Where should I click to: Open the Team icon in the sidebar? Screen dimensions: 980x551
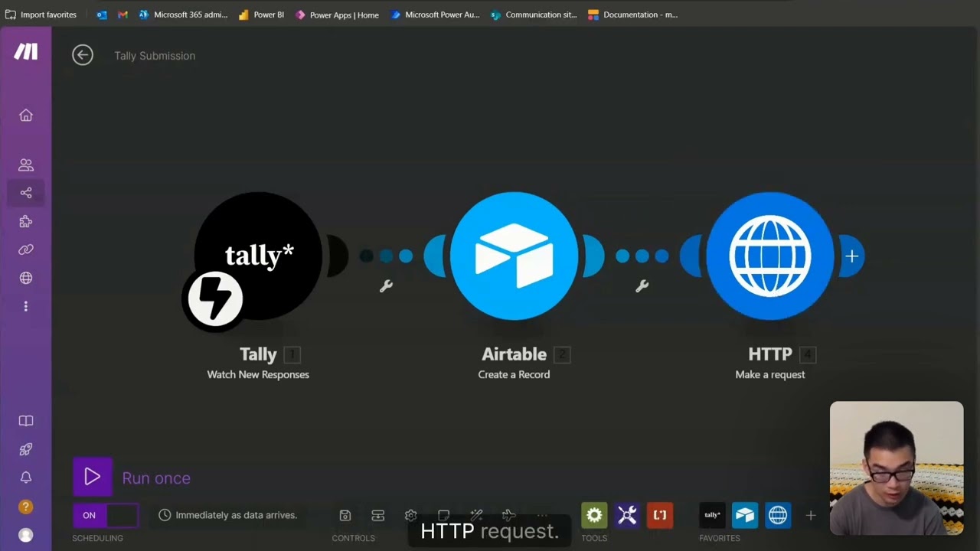tap(26, 165)
